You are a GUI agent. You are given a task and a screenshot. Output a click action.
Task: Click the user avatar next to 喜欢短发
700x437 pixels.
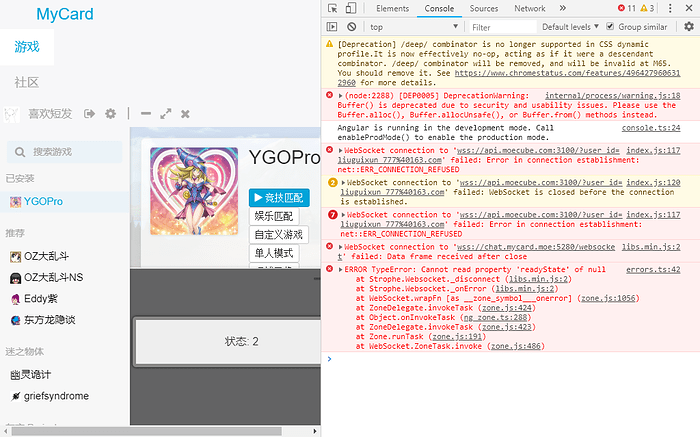point(12,114)
